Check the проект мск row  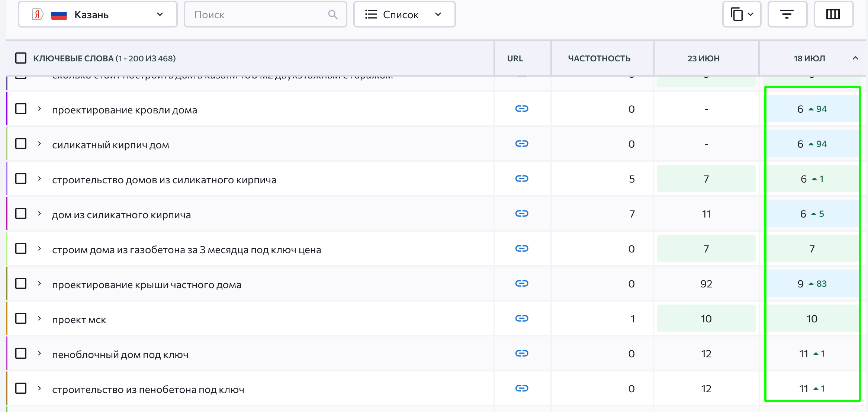(x=21, y=318)
